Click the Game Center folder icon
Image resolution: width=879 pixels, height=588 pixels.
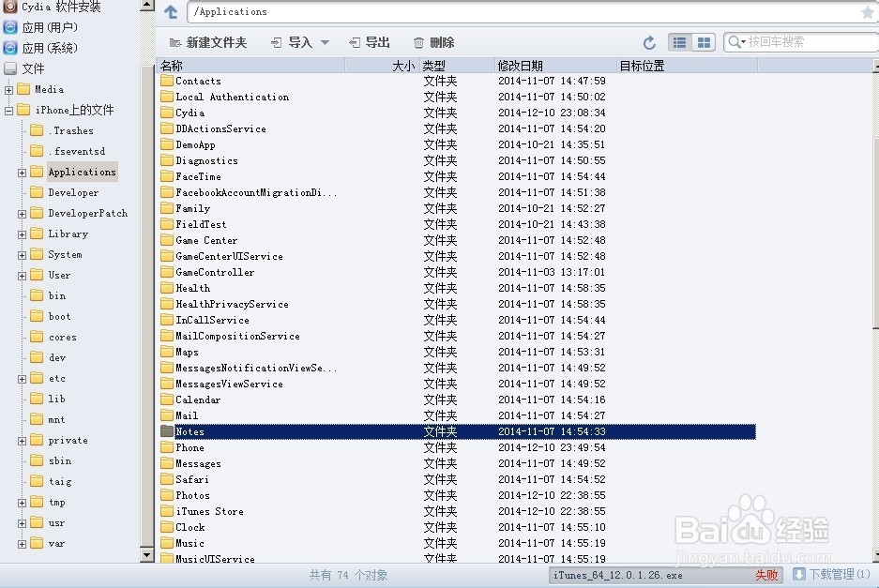click(166, 240)
